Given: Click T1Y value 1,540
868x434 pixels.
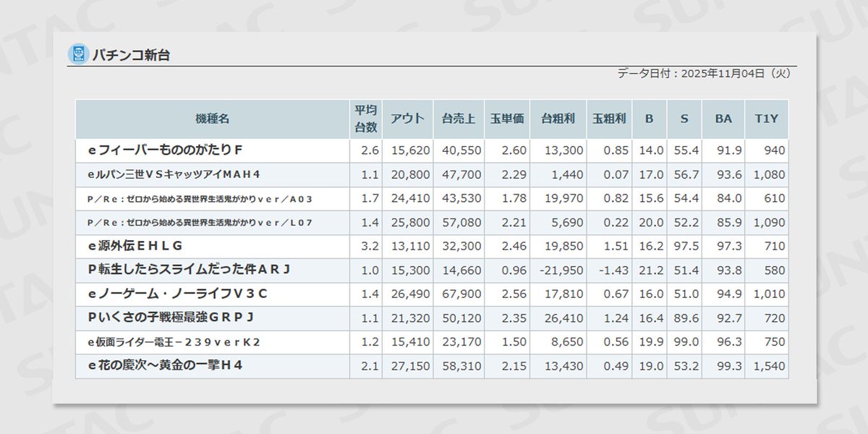Looking at the screenshot, I should click(x=770, y=366).
